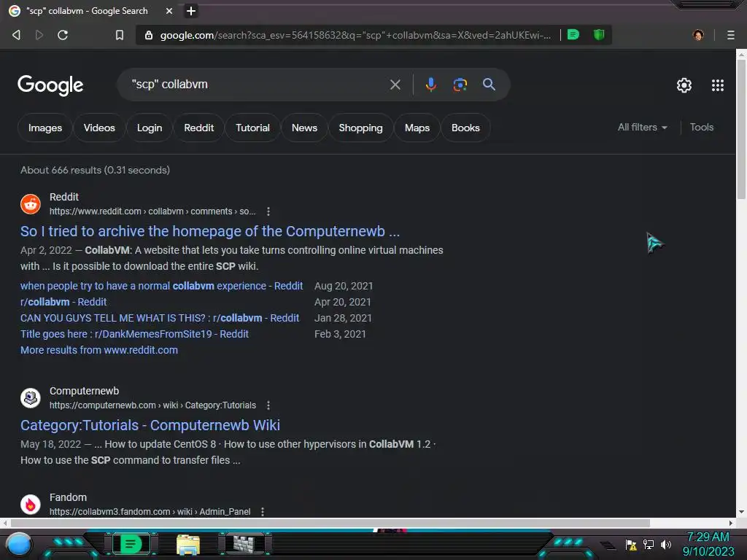The image size is (747, 560).
Task: Reload the current page
Action: (63, 35)
